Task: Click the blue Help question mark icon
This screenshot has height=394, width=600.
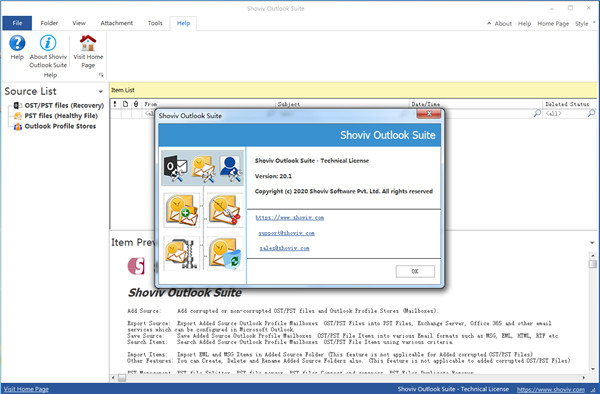Action: (x=17, y=43)
